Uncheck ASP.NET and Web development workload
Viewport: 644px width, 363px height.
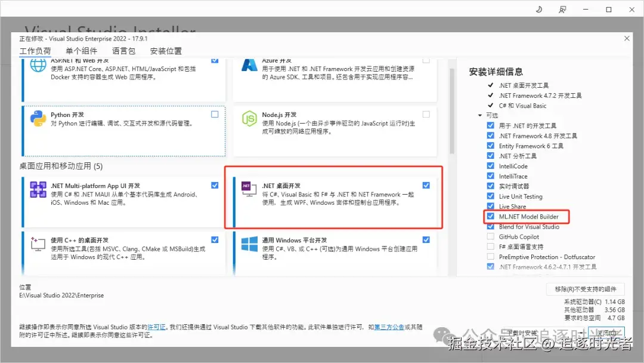click(215, 60)
